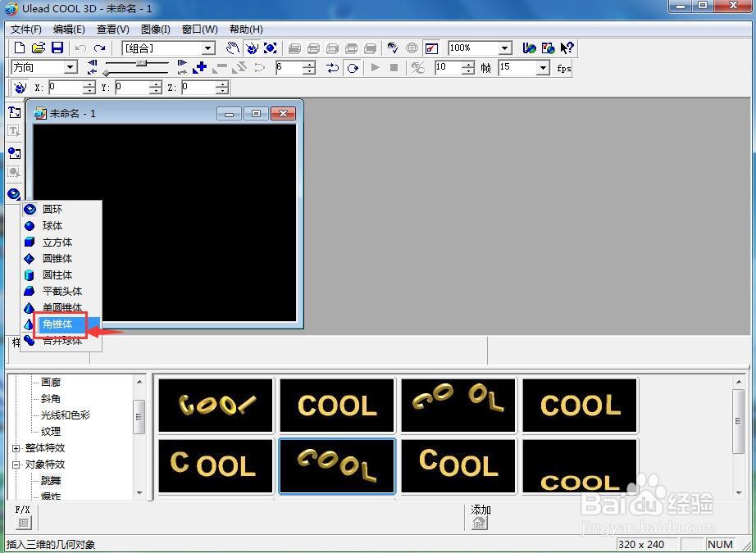The width and height of the screenshot is (756, 553).
Task: Open a file using the folder icon
Action: coord(39,48)
